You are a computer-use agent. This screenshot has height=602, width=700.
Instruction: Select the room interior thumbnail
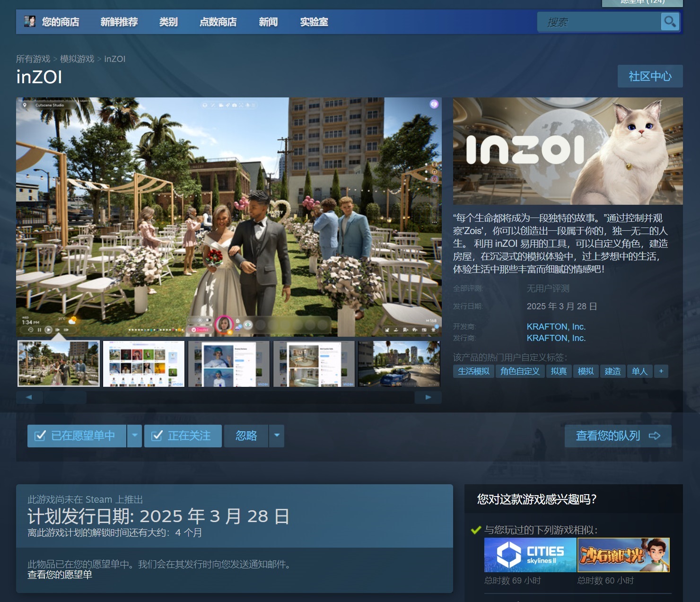point(314,364)
